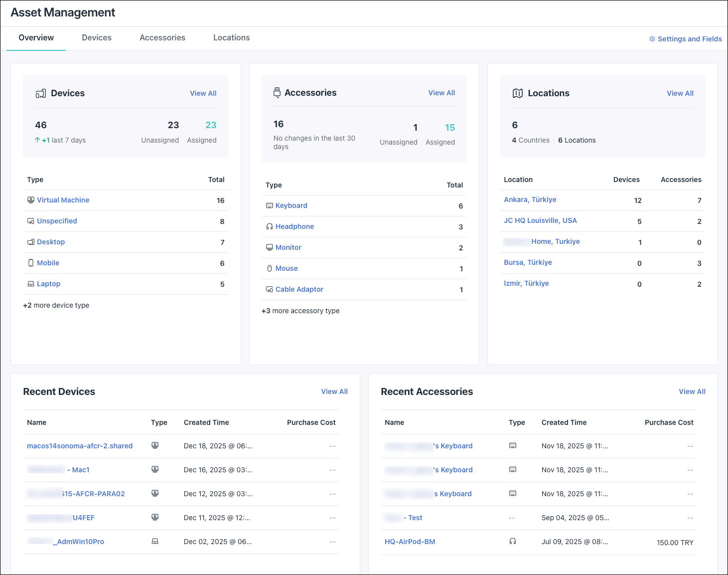Click the Assigned count on the Devices card

[211, 125]
